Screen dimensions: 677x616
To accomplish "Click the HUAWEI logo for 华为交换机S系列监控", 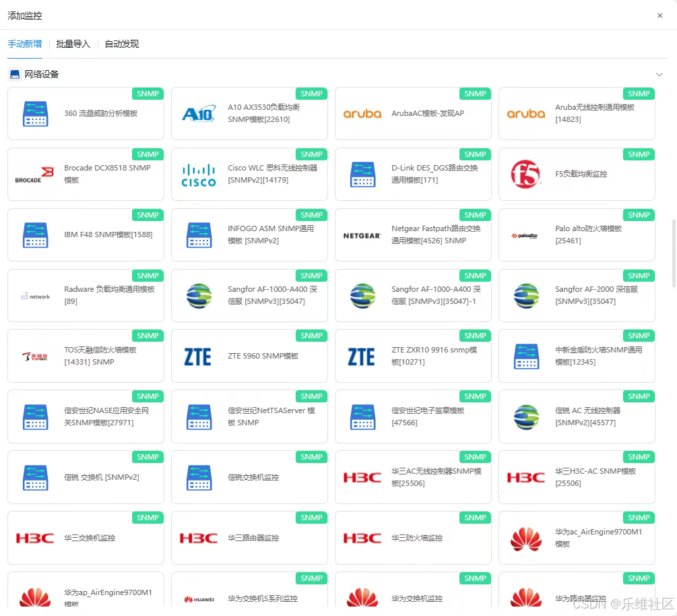I will tap(199, 599).
